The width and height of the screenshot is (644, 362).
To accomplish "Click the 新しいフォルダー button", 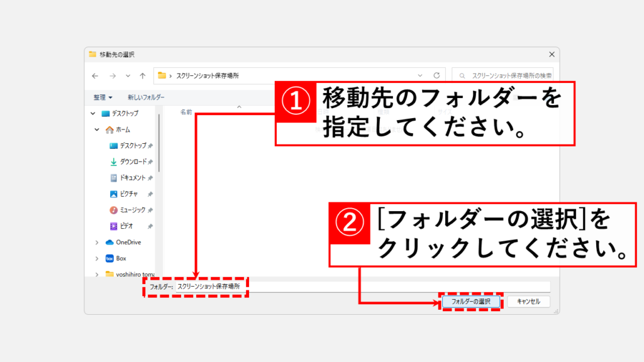I will (x=146, y=97).
